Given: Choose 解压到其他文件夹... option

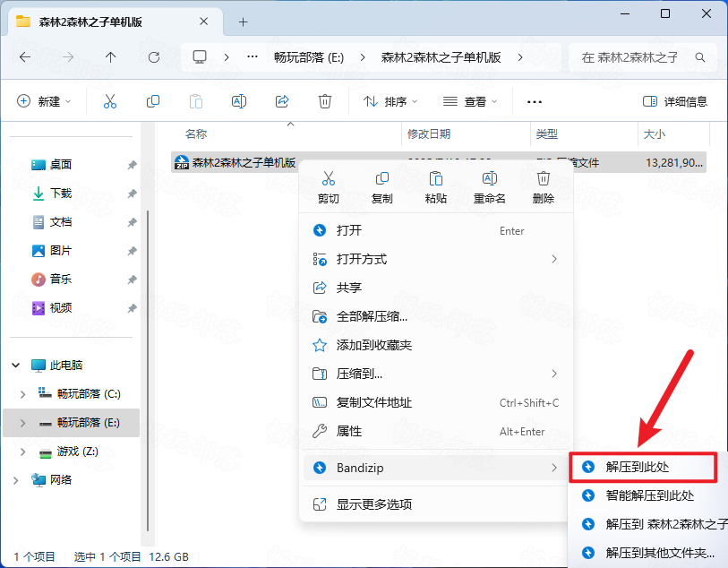Looking at the screenshot, I should click(648, 553).
